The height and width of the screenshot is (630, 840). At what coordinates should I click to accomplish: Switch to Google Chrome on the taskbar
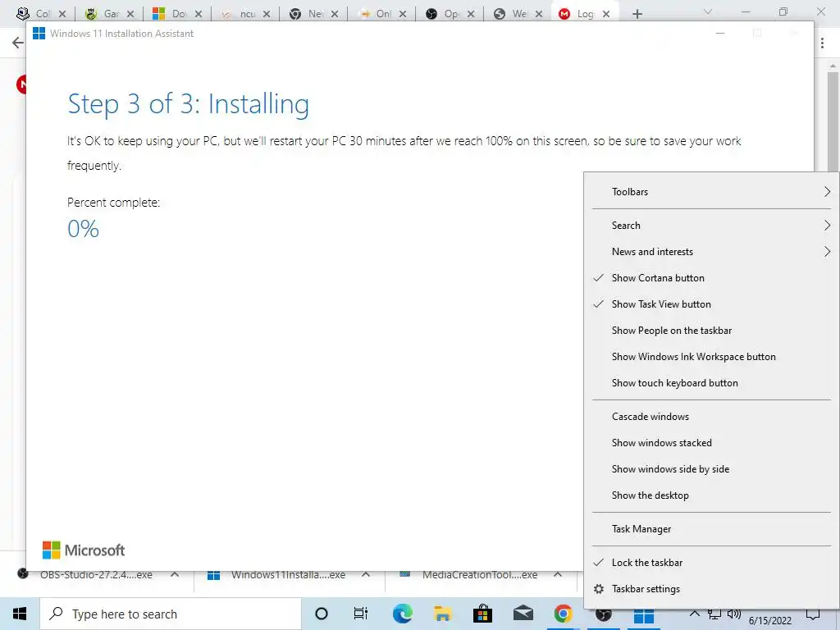[x=563, y=614]
